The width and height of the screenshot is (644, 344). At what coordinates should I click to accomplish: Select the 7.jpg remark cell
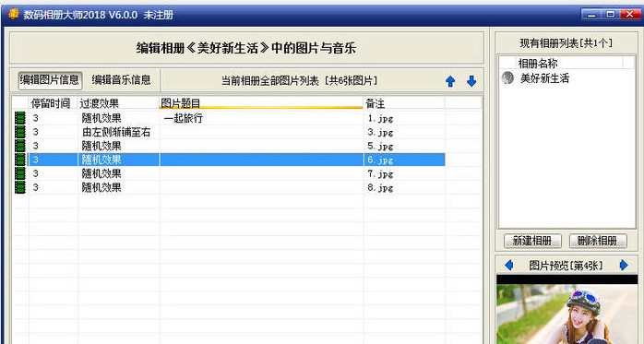tap(380, 174)
